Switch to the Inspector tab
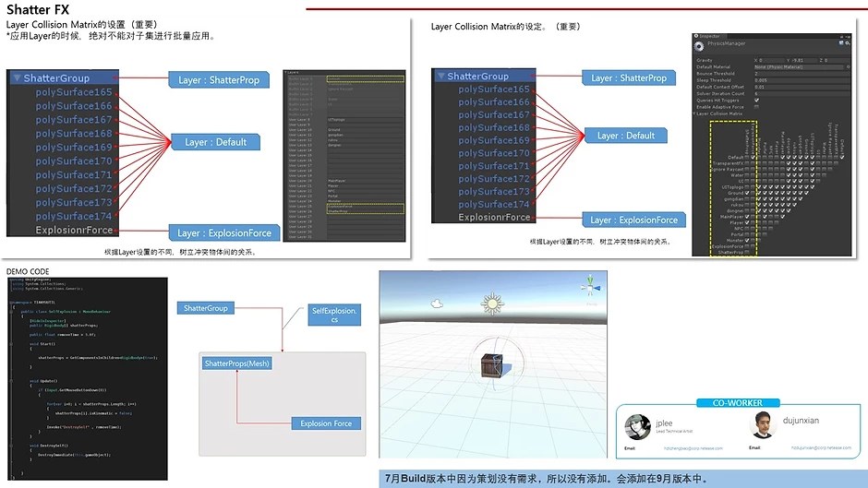Image resolution: width=868 pixels, height=488 pixels. tap(709, 35)
